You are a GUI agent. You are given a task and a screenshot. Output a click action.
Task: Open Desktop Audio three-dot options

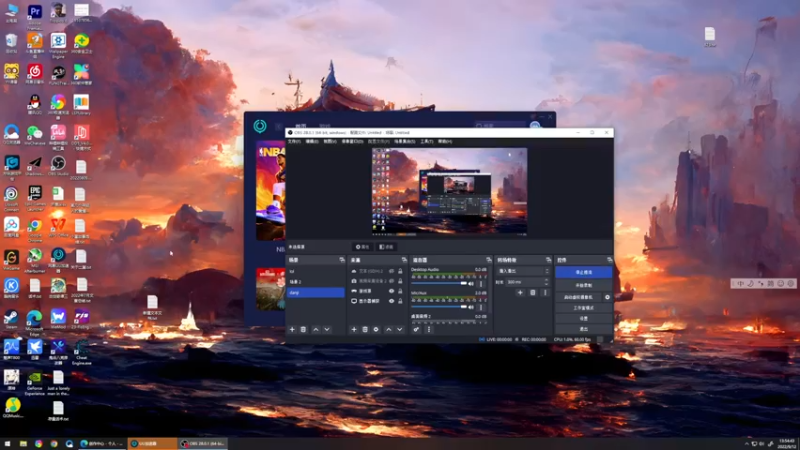(481, 284)
